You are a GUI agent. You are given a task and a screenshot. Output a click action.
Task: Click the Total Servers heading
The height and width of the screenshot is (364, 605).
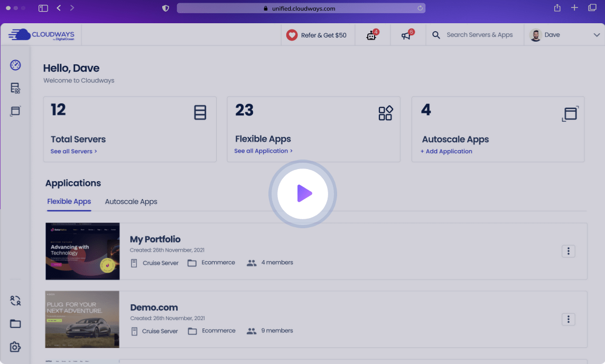coord(78,139)
